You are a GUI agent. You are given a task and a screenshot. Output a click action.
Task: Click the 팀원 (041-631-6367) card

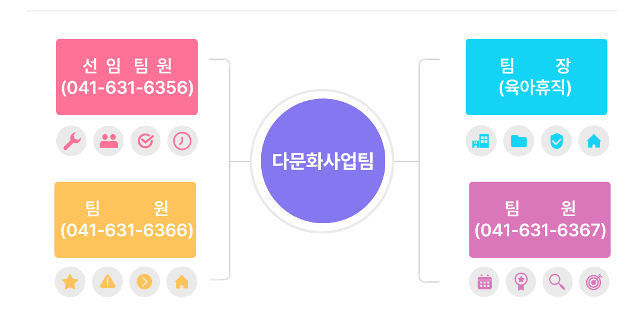coord(540,220)
